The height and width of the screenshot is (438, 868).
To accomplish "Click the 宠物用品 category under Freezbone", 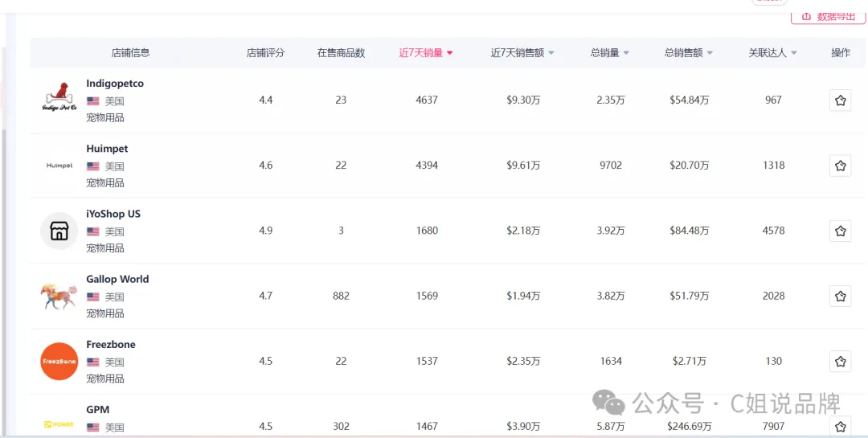I will pos(105,379).
